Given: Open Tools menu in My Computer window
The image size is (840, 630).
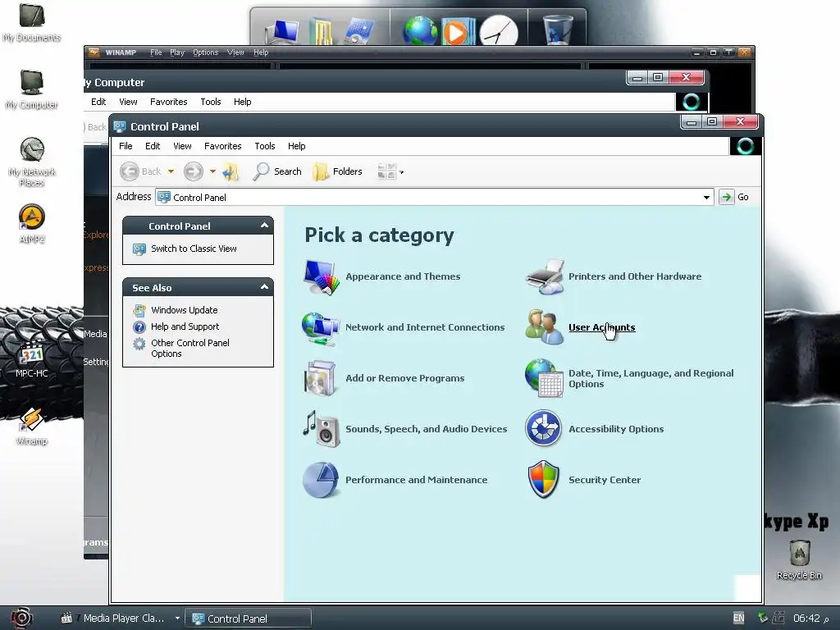Looking at the screenshot, I should tap(211, 102).
